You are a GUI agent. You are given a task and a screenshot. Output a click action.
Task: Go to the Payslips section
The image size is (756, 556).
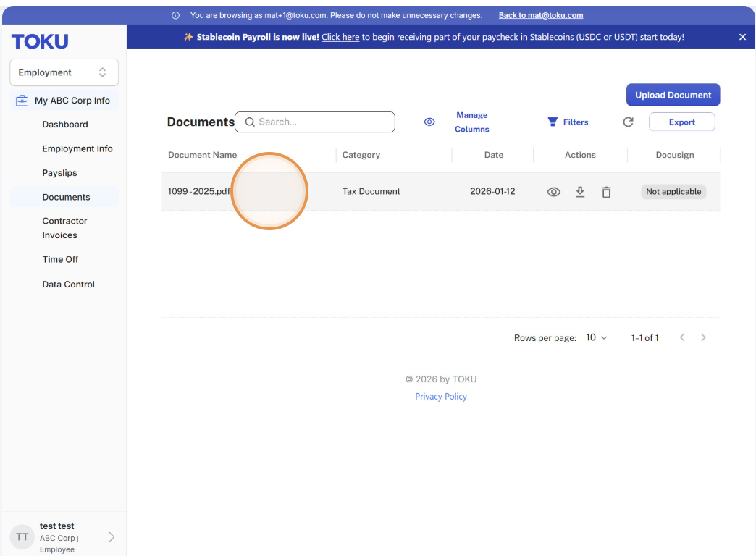tap(60, 172)
